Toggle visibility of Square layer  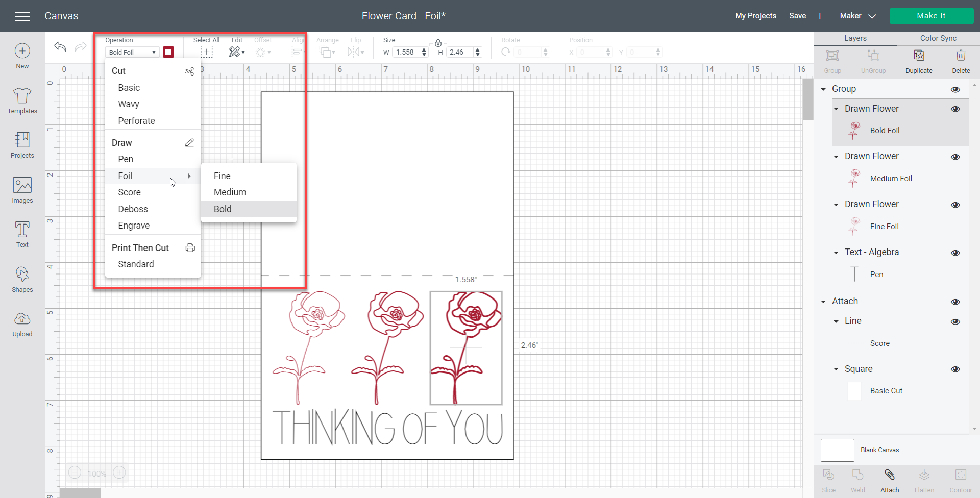pyautogui.click(x=955, y=369)
